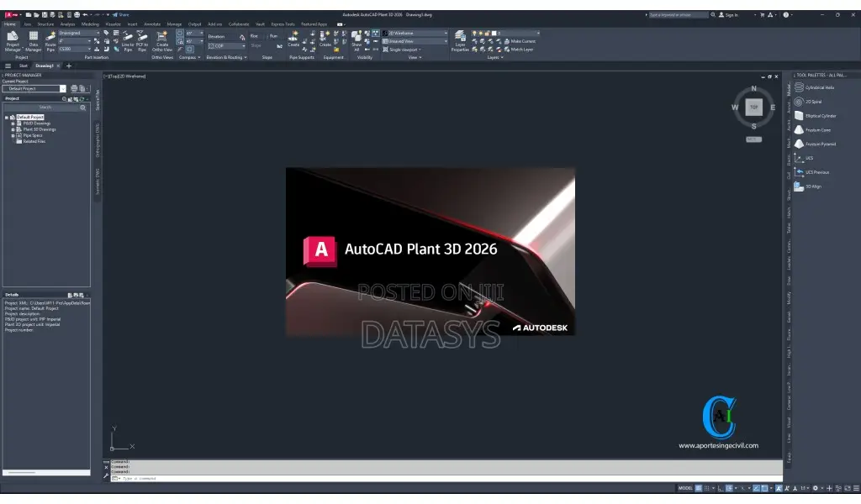This screenshot has height=504, width=861.
Task: Open the Collaborate ribbon tab
Action: (239, 24)
